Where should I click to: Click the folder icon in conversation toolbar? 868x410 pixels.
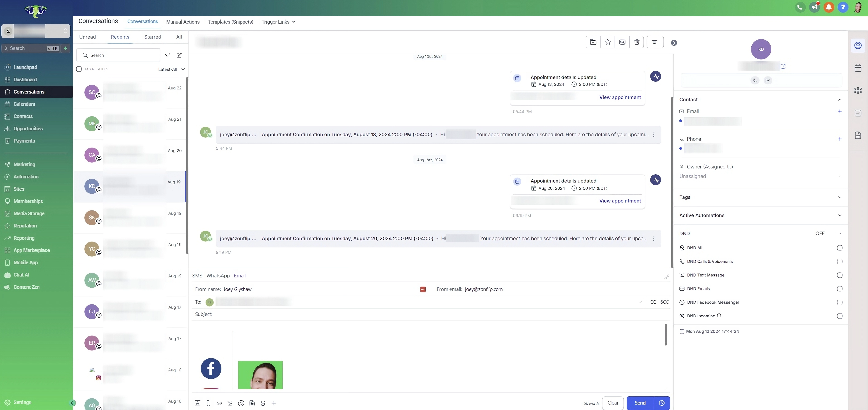tap(593, 42)
